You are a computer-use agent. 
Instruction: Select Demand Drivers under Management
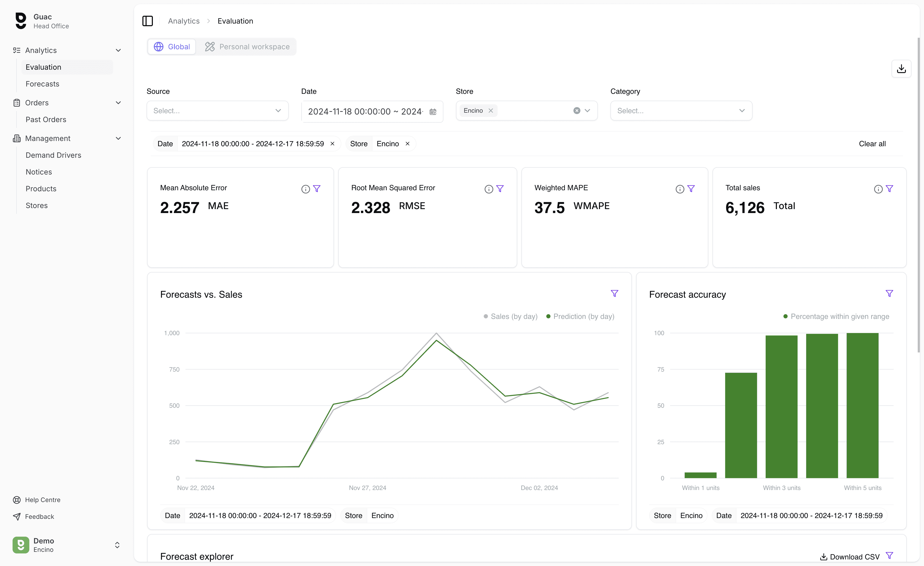pos(53,155)
